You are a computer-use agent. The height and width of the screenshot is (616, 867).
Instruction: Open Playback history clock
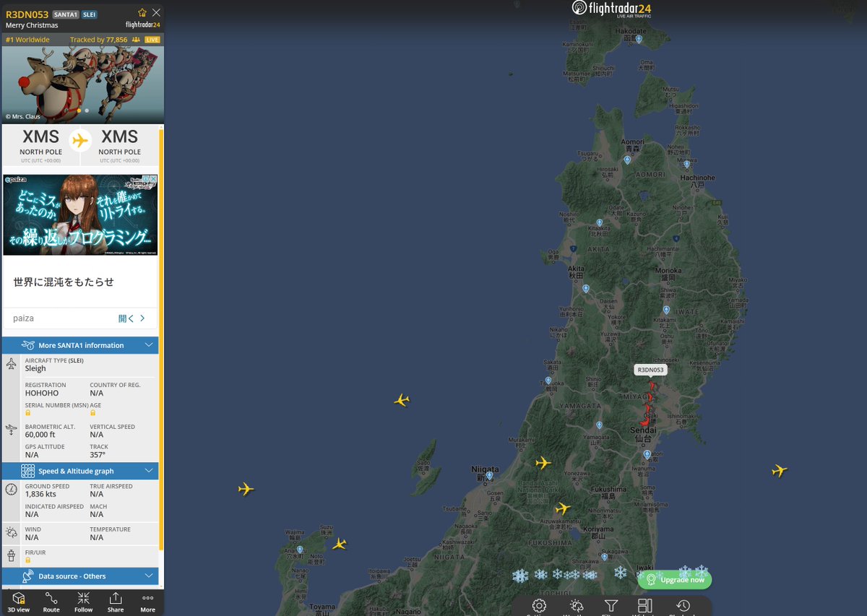(683, 607)
